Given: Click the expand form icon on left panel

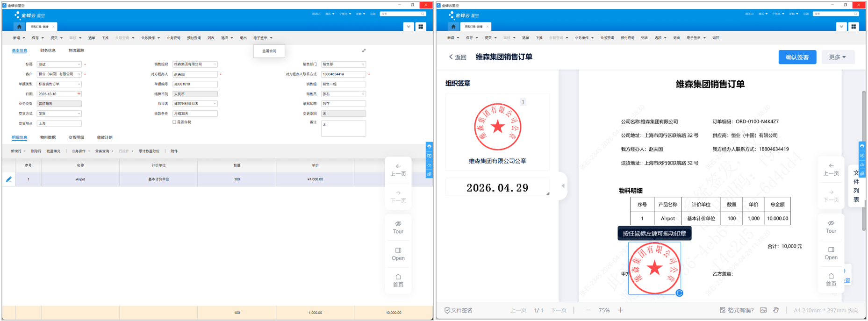Looking at the screenshot, I should coord(364,50).
